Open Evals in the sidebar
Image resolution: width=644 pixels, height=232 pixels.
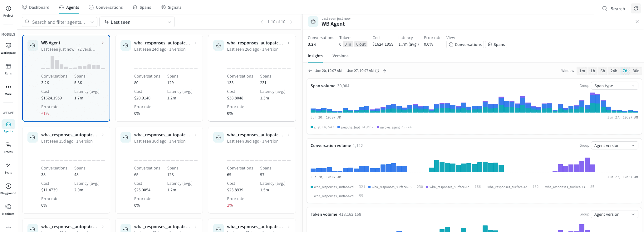8,168
